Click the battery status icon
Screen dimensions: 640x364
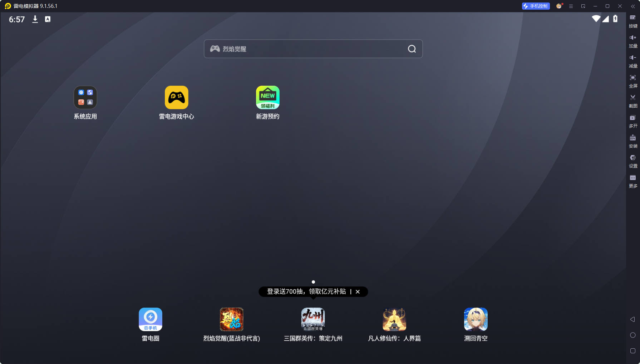point(615,19)
